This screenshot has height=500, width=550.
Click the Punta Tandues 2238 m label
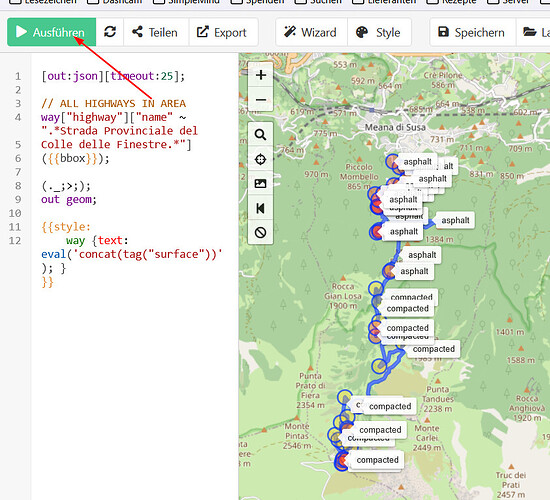click(x=438, y=399)
